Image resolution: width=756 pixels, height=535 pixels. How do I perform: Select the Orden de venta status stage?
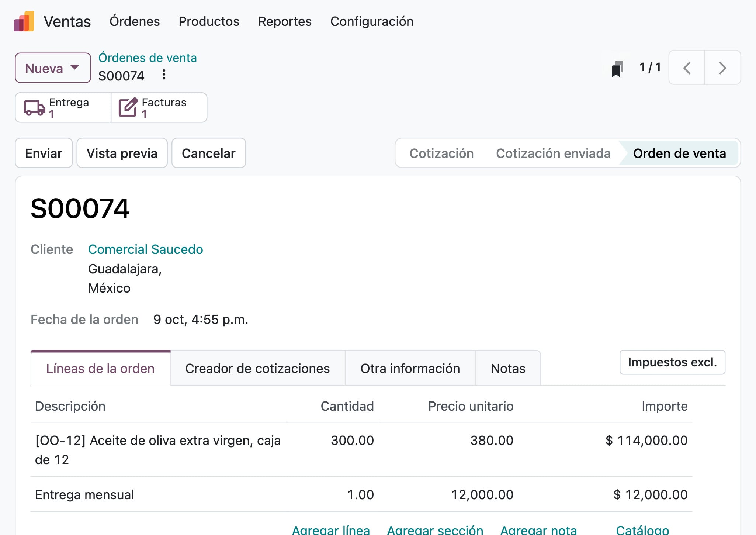pos(679,153)
